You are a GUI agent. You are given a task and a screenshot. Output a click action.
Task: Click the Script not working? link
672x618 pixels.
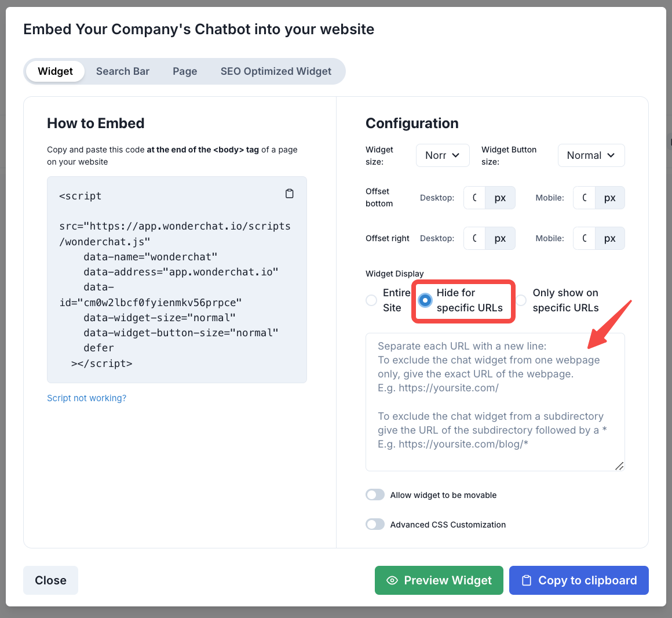pyautogui.click(x=86, y=398)
